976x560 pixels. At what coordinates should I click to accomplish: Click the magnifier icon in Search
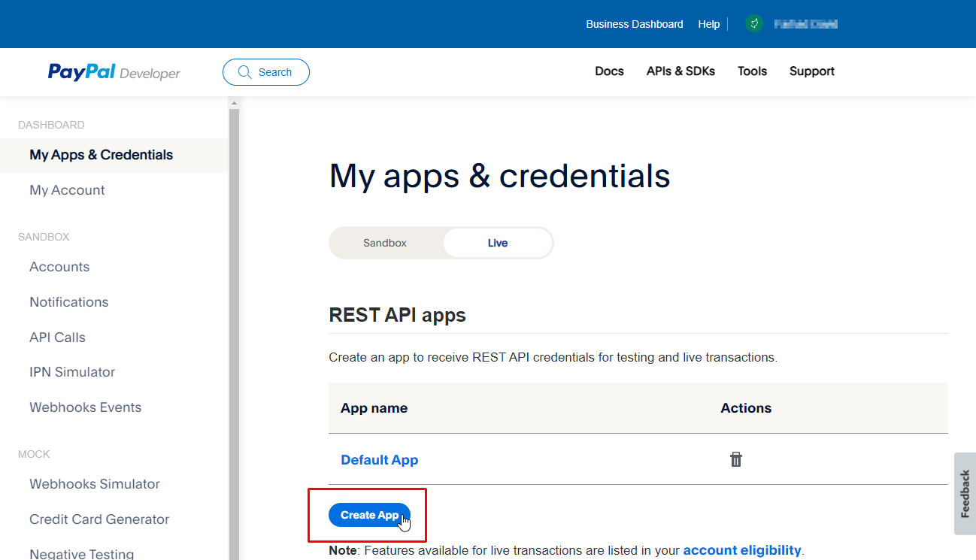click(x=244, y=72)
